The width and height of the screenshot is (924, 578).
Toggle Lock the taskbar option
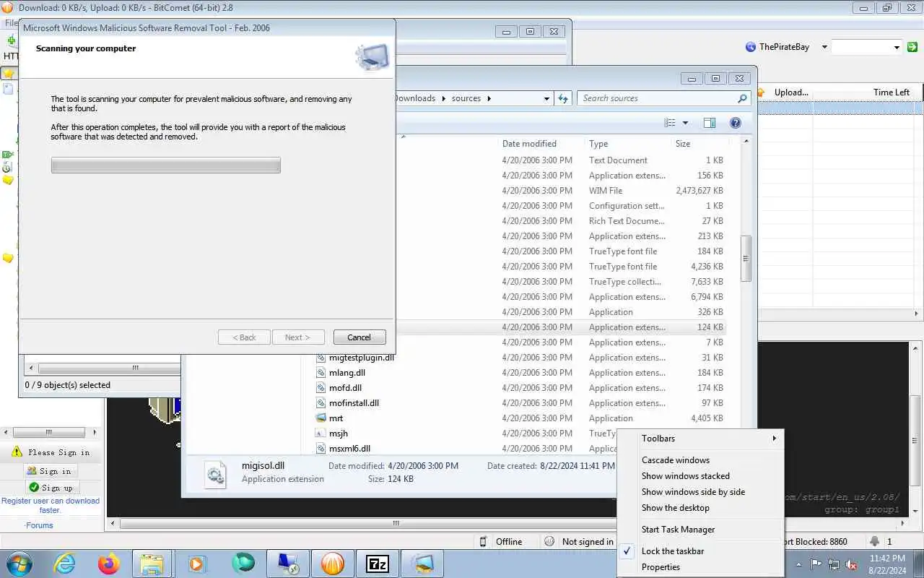click(x=673, y=551)
